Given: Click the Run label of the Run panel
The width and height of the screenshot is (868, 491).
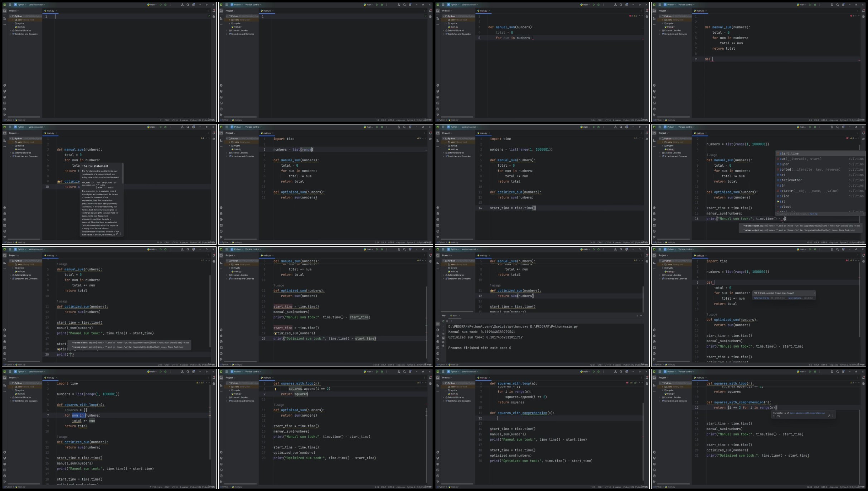Looking at the screenshot, I should 444,315.
